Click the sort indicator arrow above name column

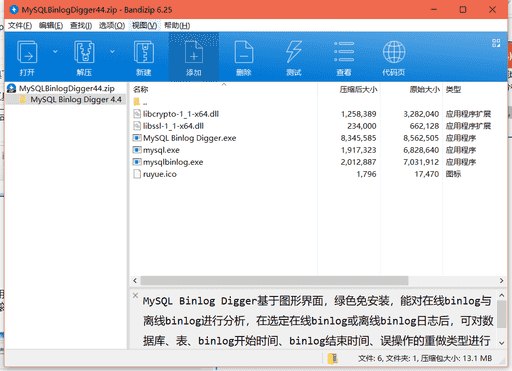tap(224, 85)
